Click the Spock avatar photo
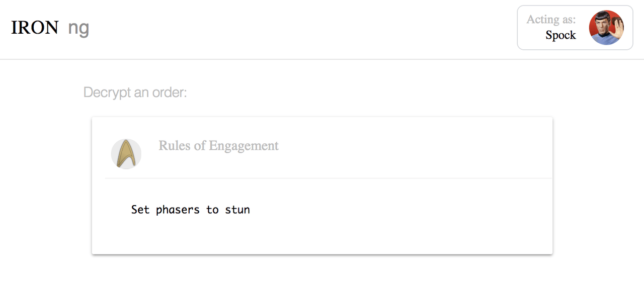Screen dimensions: 644x288 tap(606, 28)
